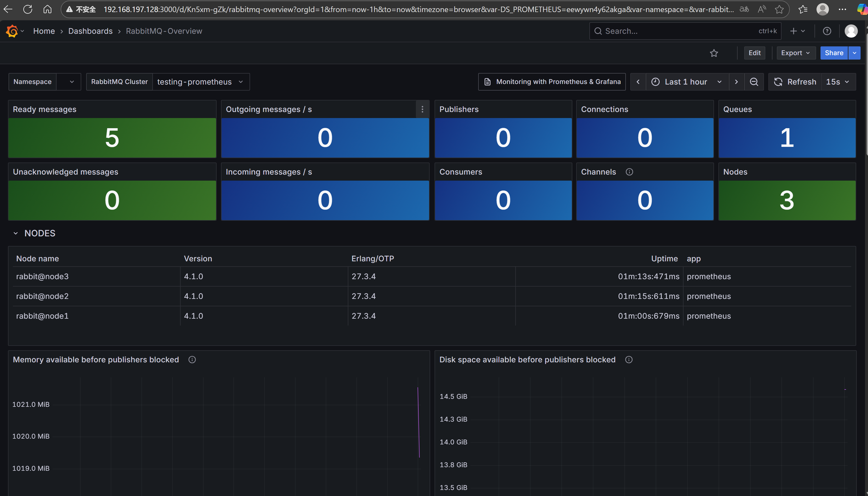Open the help question-mark icon
Image resolution: width=868 pixels, height=496 pixels.
click(x=827, y=31)
